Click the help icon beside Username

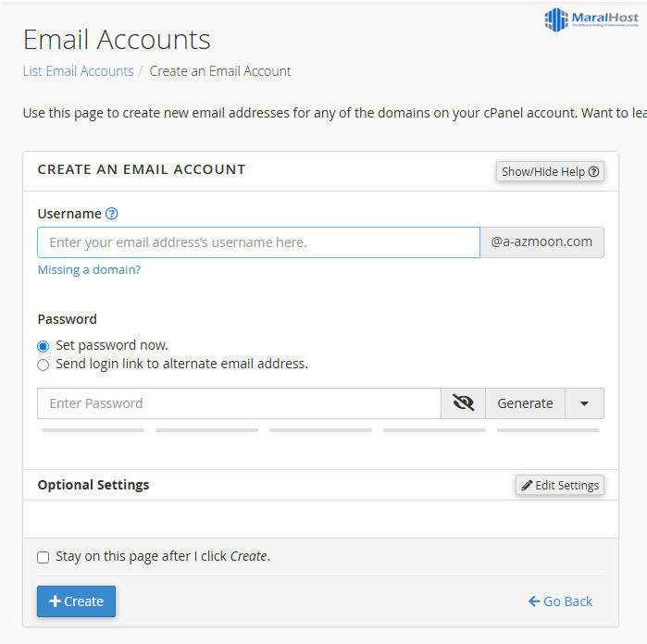(112, 214)
